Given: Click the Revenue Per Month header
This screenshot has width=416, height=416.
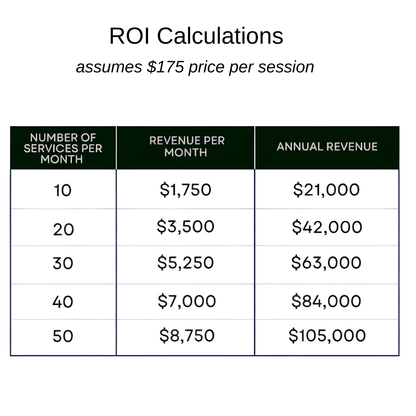Looking at the screenshot, I should pyautogui.click(x=186, y=148).
